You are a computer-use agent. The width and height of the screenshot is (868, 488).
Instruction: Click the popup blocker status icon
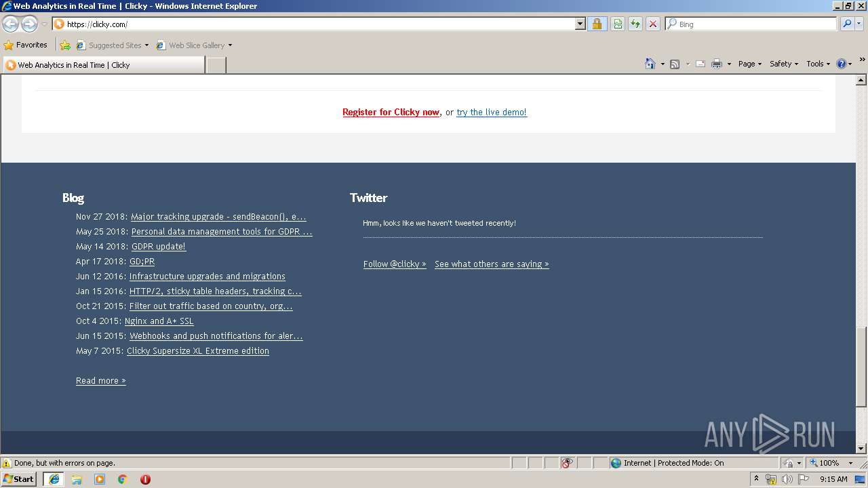click(x=567, y=463)
